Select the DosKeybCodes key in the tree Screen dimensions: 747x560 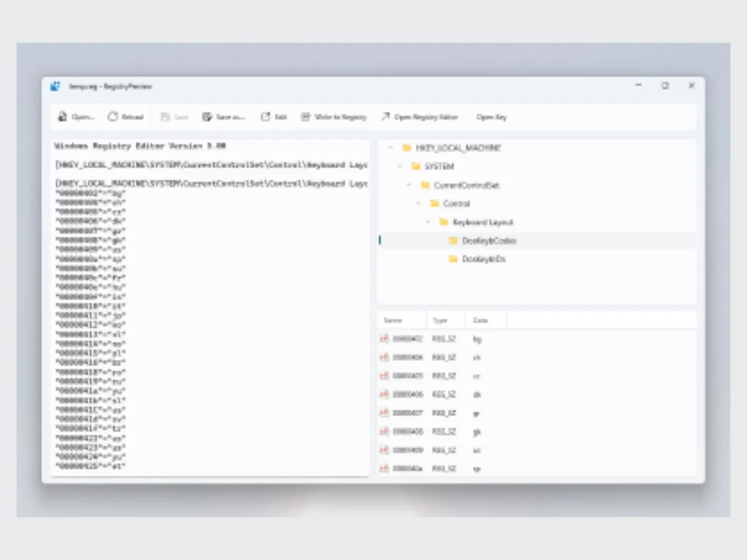(x=489, y=241)
